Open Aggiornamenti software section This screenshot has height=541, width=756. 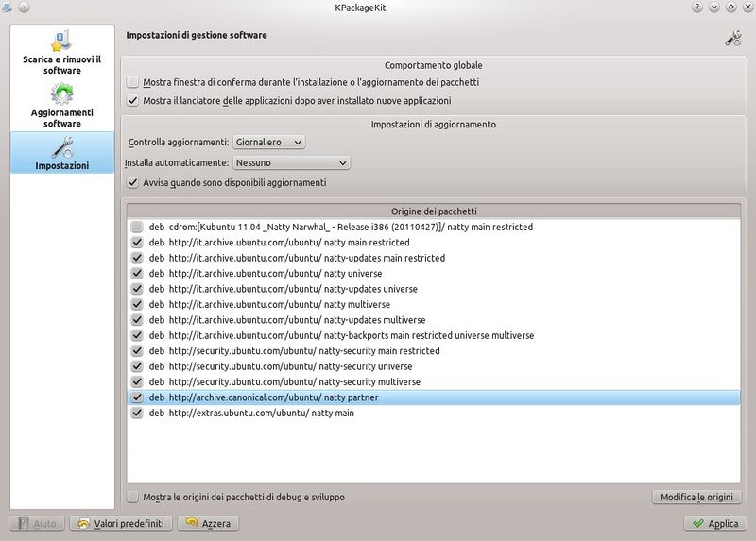(60, 106)
